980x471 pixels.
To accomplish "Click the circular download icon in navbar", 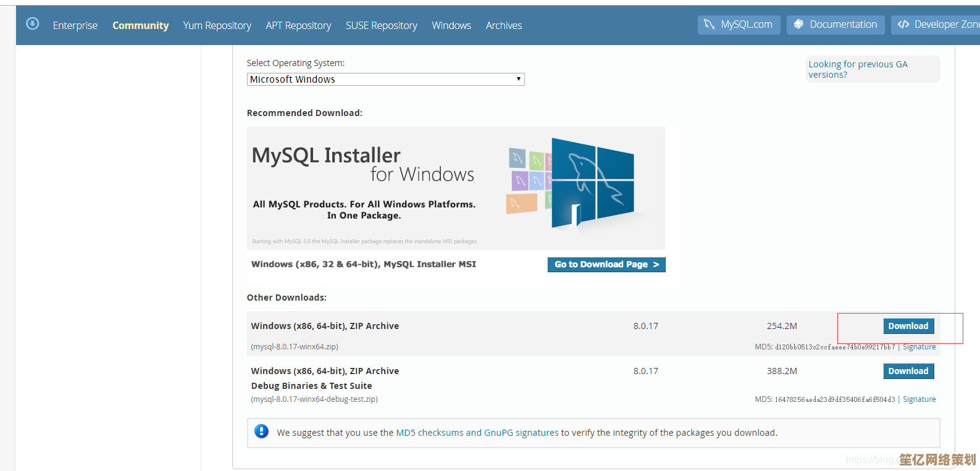I will 33,23.
